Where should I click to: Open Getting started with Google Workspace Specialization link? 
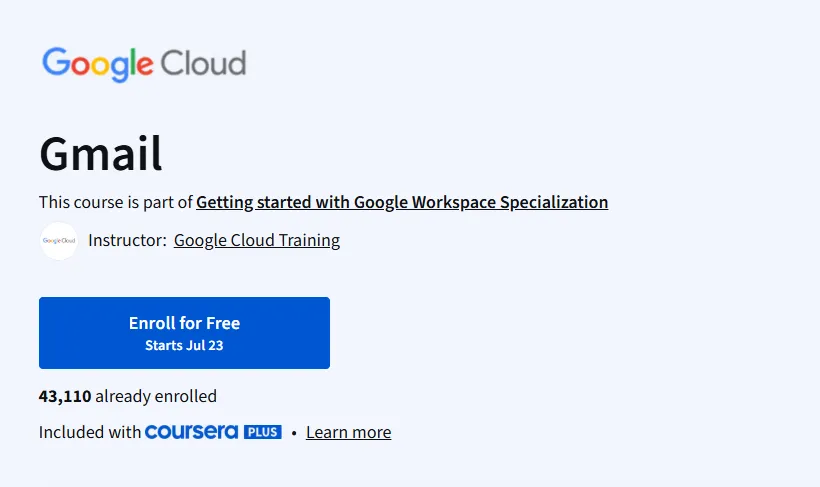pos(402,202)
